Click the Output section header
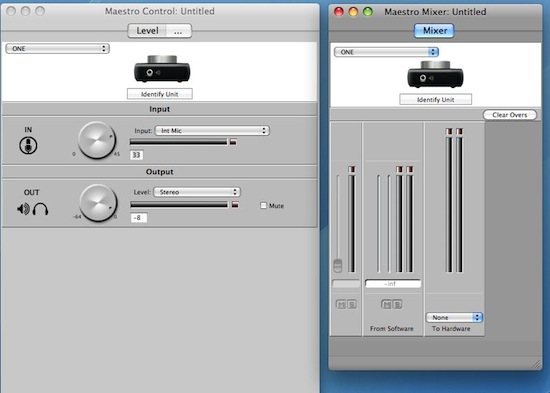Viewport: 550px width, 393px height. coord(160,172)
